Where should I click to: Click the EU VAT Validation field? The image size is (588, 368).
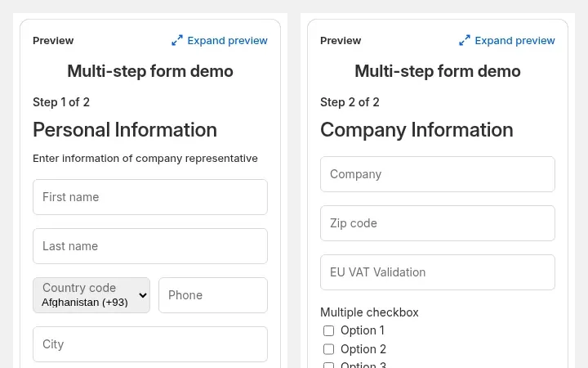[x=437, y=272]
